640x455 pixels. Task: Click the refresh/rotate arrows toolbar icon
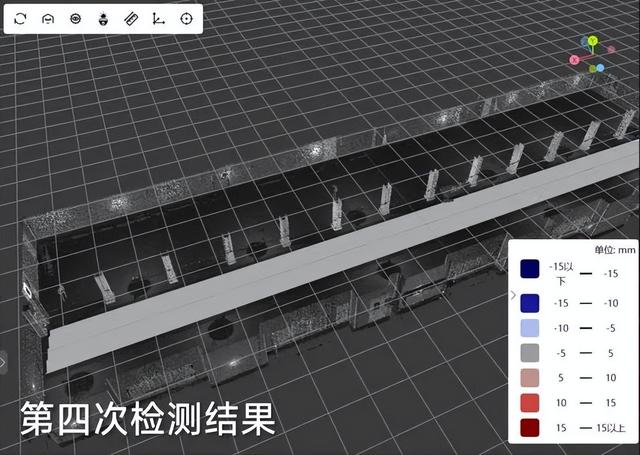[x=20, y=19]
